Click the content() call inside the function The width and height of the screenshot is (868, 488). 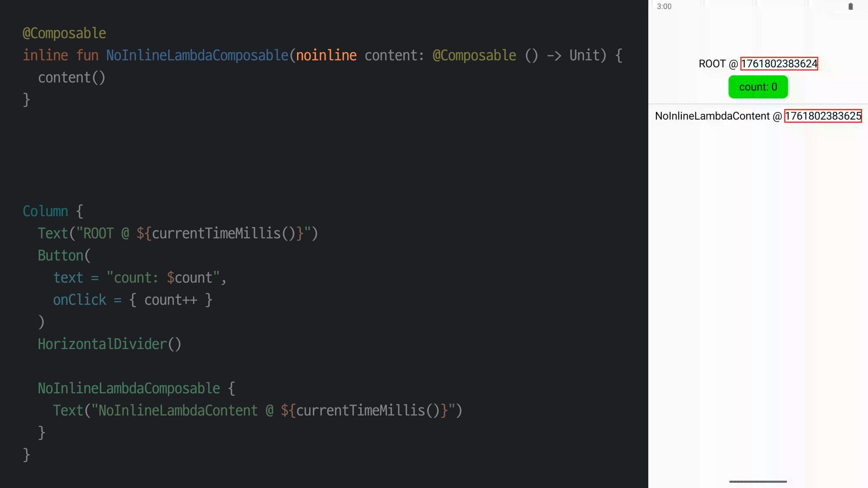tap(71, 78)
